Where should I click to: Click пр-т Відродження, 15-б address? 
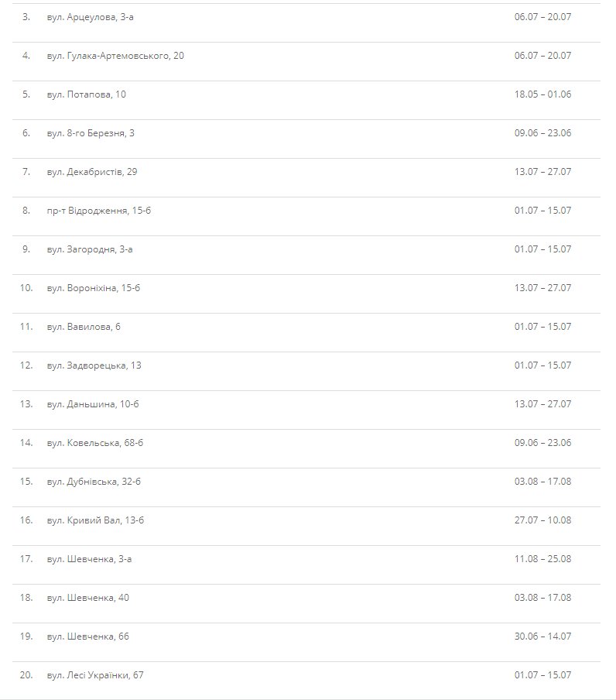(x=99, y=211)
